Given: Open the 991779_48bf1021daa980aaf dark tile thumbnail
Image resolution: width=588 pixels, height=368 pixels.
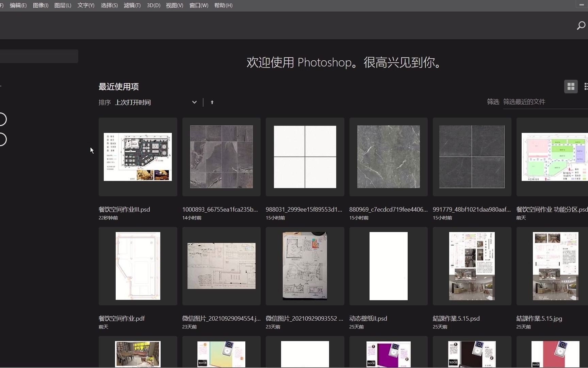Looking at the screenshot, I should click(x=472, y=157).
